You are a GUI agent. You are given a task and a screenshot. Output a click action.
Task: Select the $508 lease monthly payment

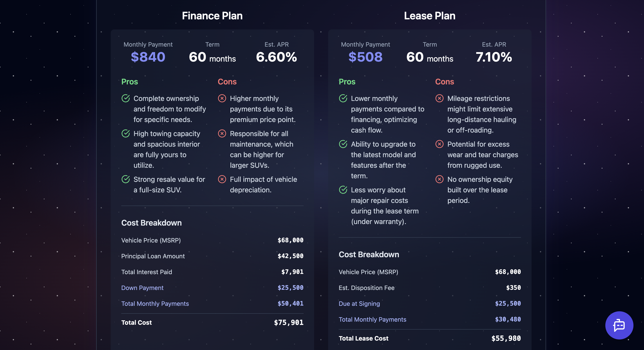[x=365, y=57]
